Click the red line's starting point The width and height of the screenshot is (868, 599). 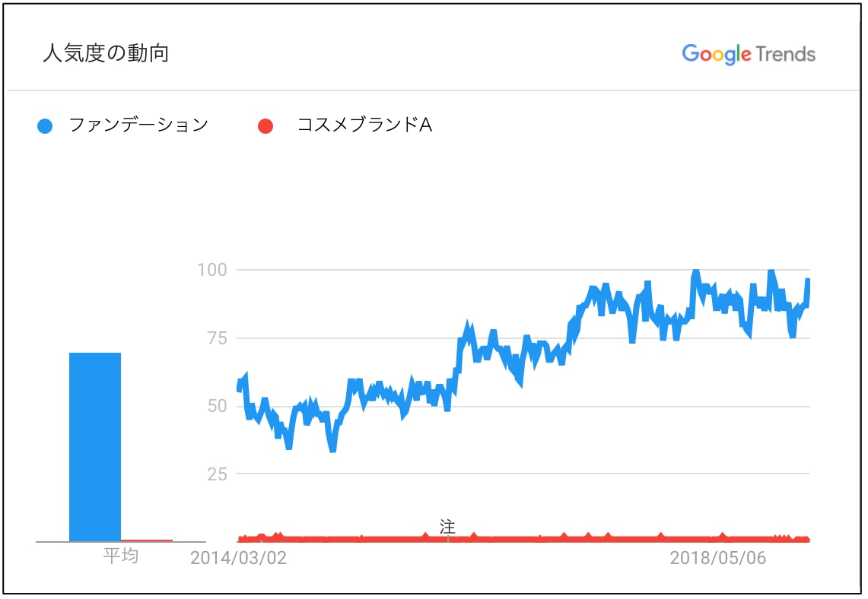239,539
